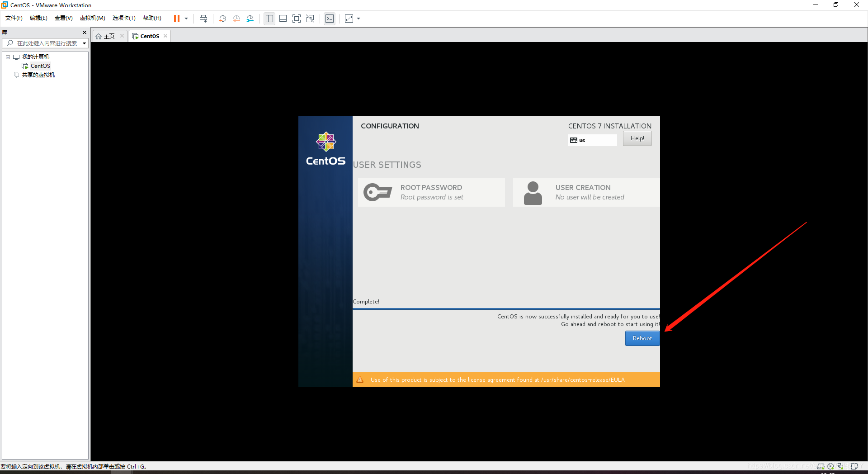This screenshot has width=868, height=474.
Task: Click the EULA license notice text
Action: coord(498,380)
